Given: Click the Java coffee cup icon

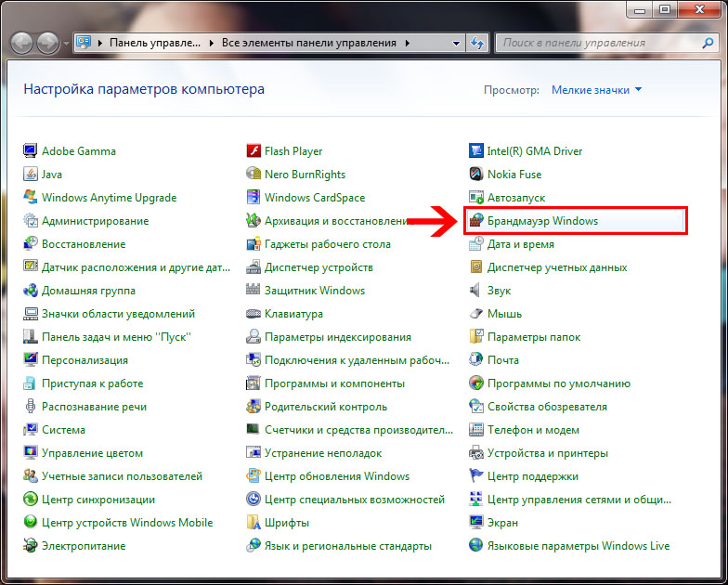Looking at the screenshot, I should (x=30, y=175).
